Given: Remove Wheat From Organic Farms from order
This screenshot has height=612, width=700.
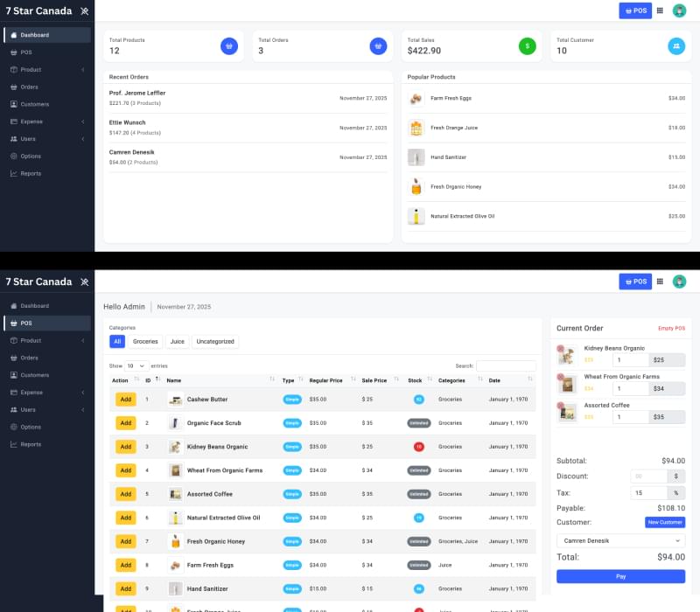Looking at the screenshot, I should pyautogui.click(x=560, y=377).
